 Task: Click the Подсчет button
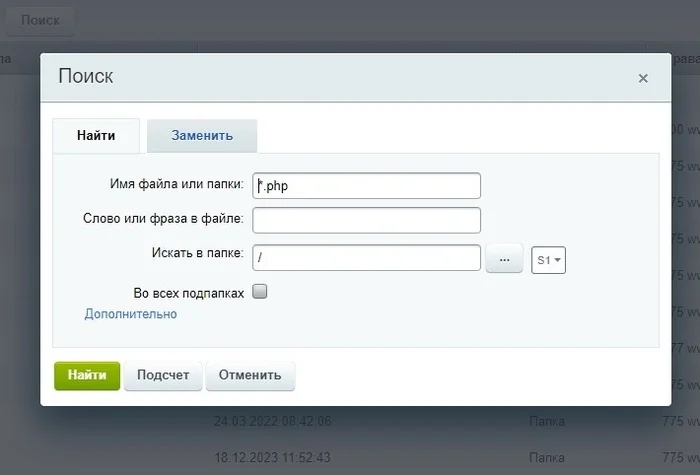click(163, 375)
